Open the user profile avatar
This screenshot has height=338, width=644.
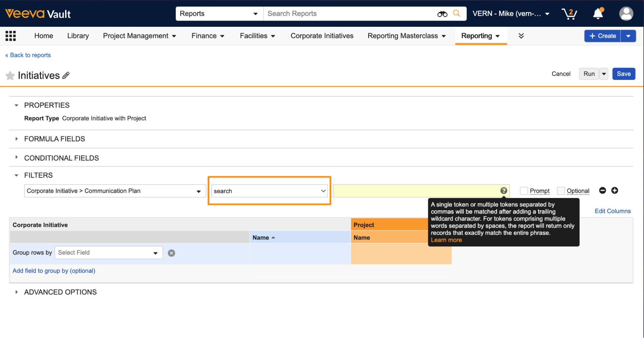[626, 14]
